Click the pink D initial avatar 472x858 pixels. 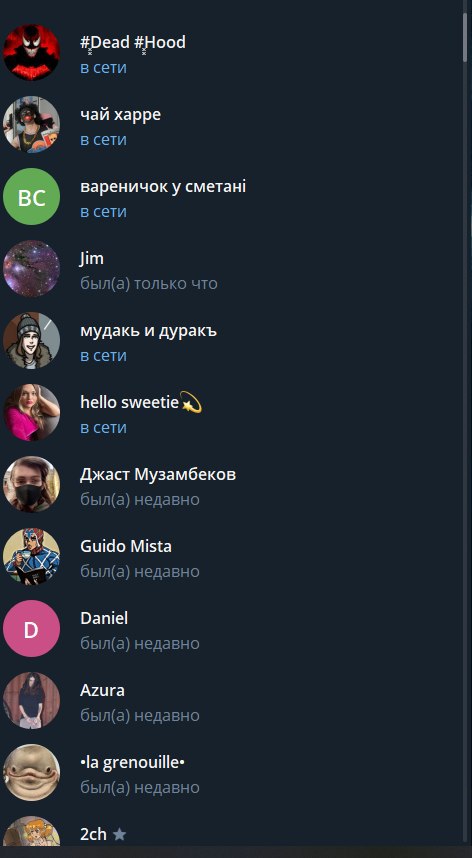click(x=31, y=628)
